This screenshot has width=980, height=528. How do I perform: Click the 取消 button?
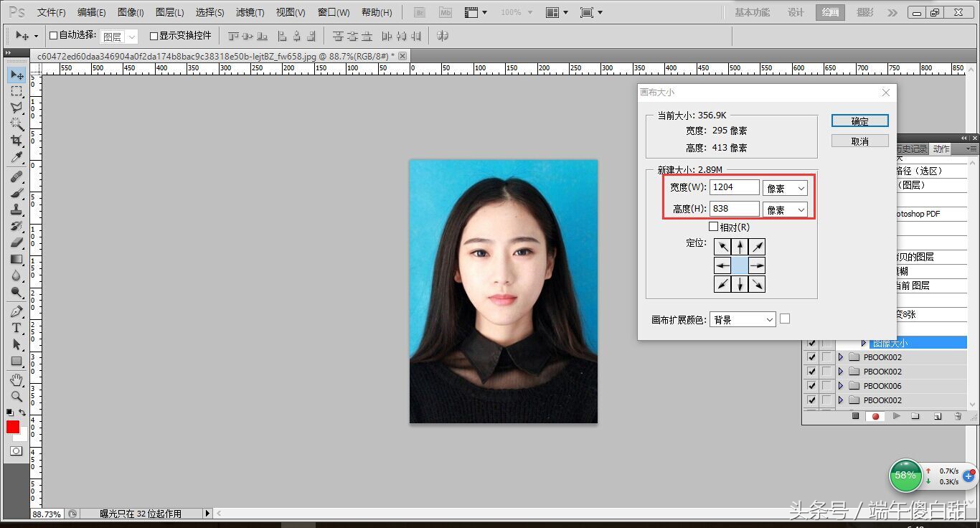pyautogui.click(x=859, y=141)
